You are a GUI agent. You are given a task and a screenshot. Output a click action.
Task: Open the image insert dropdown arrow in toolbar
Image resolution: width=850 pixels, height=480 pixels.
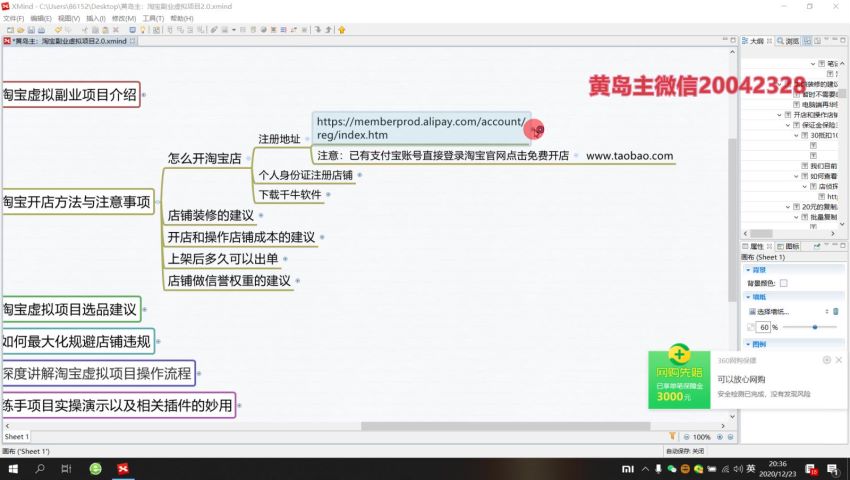[x=234, y=30]
